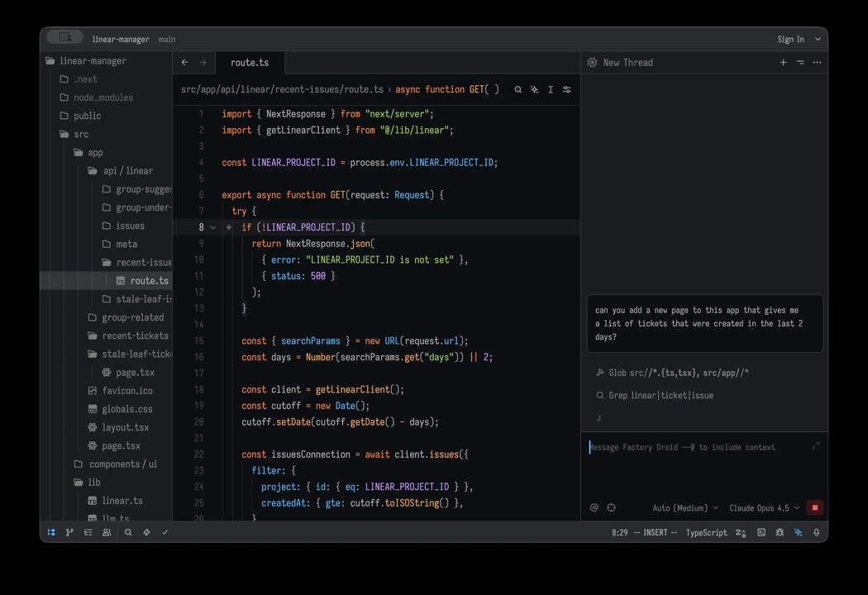Screen dimensions: 868x595
Task: Select the route.ts editor tab
Action: pos(249,63)
